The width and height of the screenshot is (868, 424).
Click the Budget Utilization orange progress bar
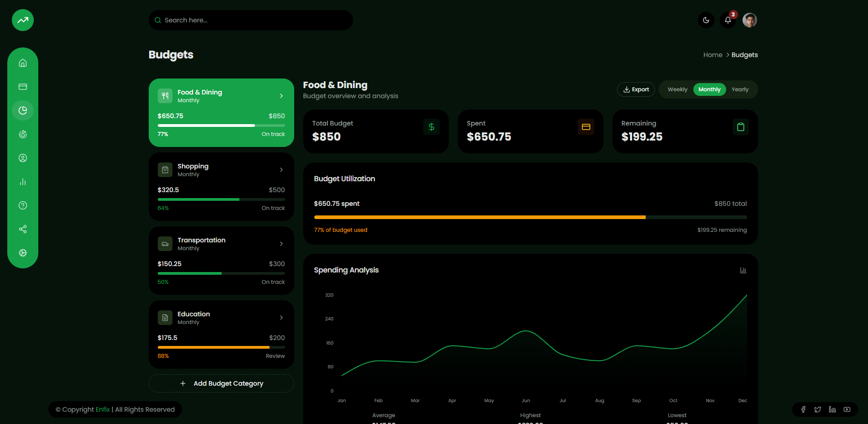pos(530,217)
